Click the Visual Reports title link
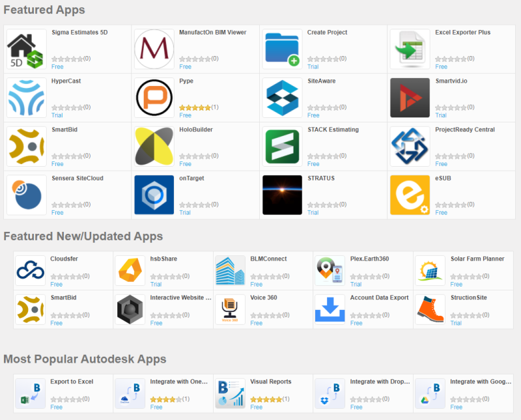The width and height of the screenshot is (521, 420). coord(271,382)
